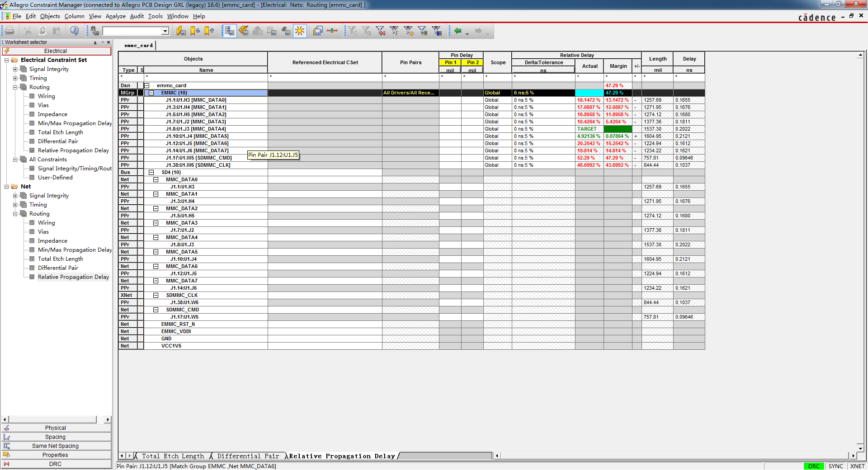Click the Help question-mark icon
The height and width of the screenshot is (470, 868).
coord(75,31)
